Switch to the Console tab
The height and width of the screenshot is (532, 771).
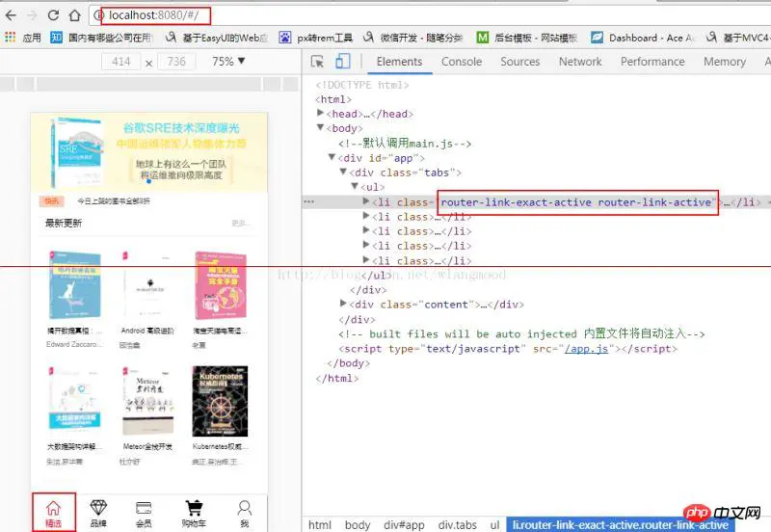pos(462,62)
